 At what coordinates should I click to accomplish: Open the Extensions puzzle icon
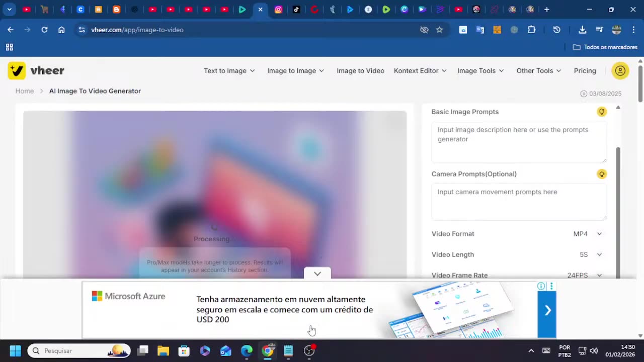pyautogui.click(x=531, y=30)
